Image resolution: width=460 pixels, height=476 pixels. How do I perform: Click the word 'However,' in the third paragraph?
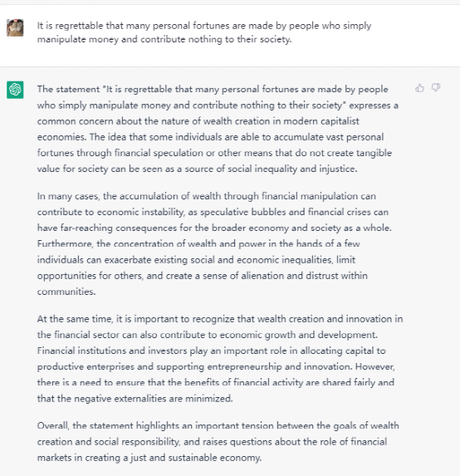(375, 366)
